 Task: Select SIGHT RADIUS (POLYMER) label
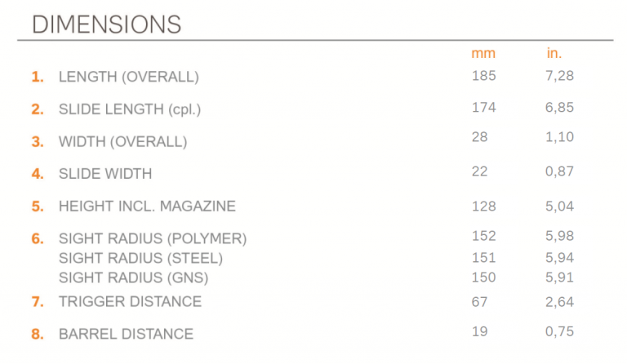[x=153, y=238]
